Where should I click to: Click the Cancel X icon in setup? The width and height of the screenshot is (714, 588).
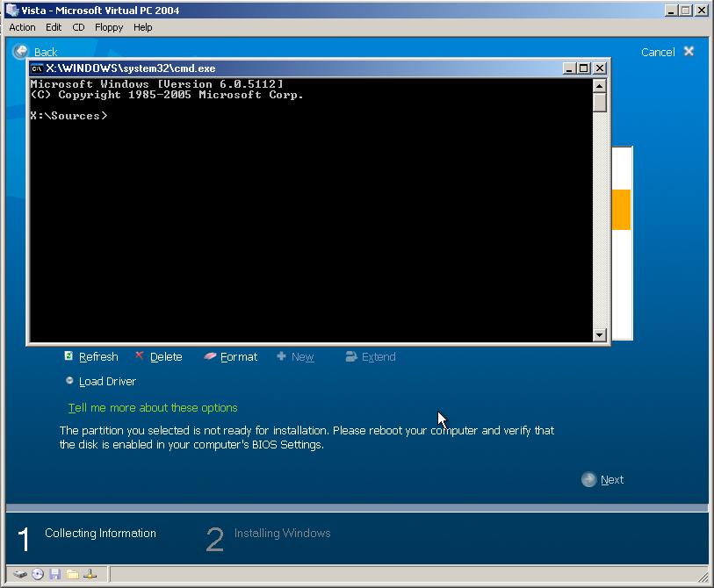[689, 51]
